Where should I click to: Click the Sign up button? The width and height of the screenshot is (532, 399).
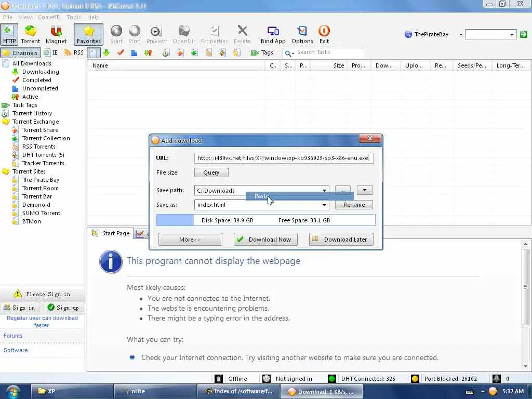point(63,308)
